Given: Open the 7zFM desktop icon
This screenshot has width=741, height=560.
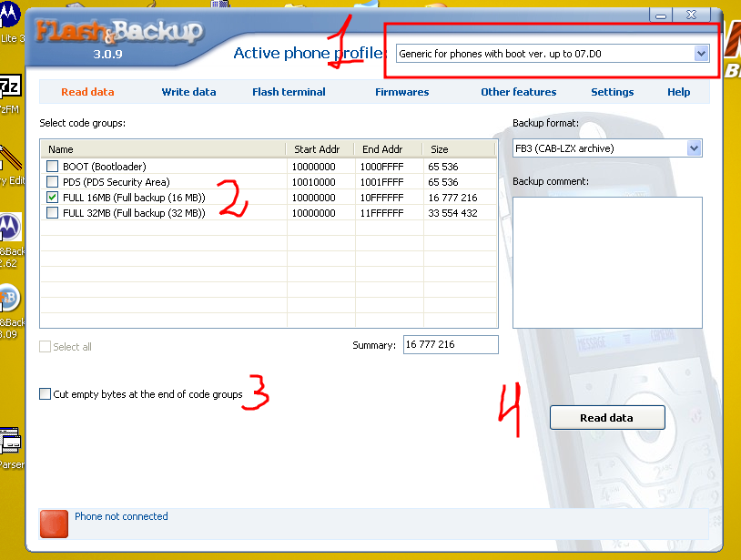Looking at the screenshot, I should pos(10,86).
